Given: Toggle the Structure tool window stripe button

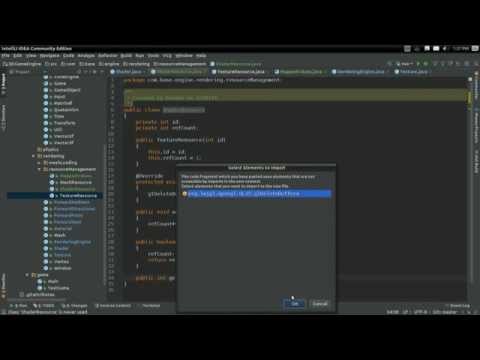Looking at the screenshot, I should tap(3, 118).
